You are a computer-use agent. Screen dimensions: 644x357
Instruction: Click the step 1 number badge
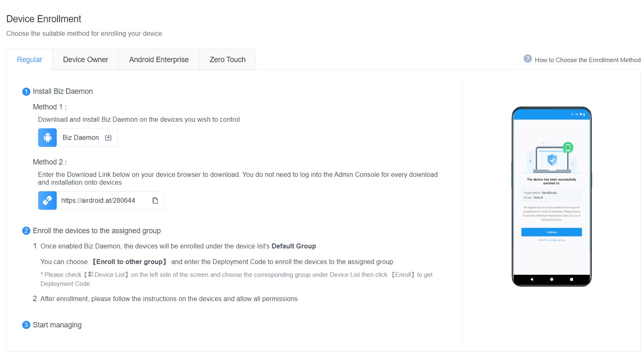[x=26, y=92]
